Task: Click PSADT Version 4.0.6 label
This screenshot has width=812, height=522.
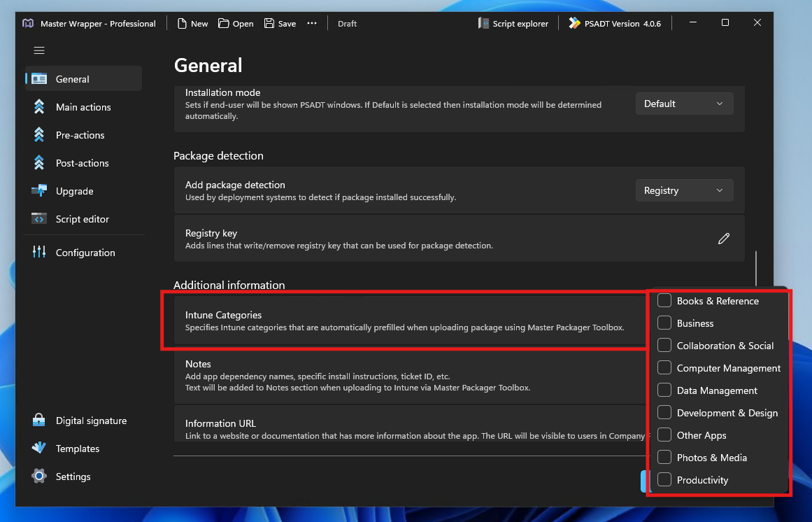Action: click(x=622, y=24)
